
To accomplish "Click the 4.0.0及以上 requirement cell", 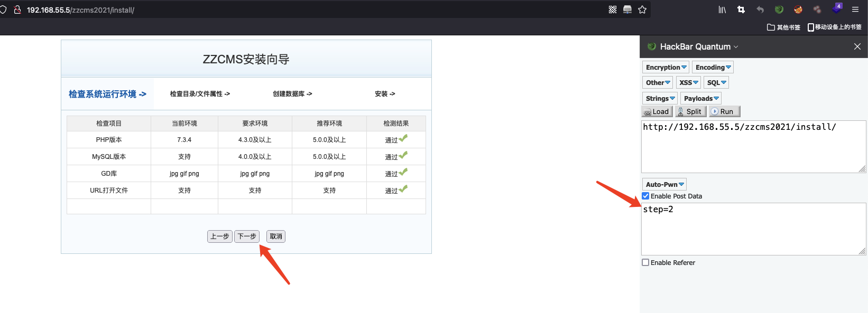I will click(255, 157).
